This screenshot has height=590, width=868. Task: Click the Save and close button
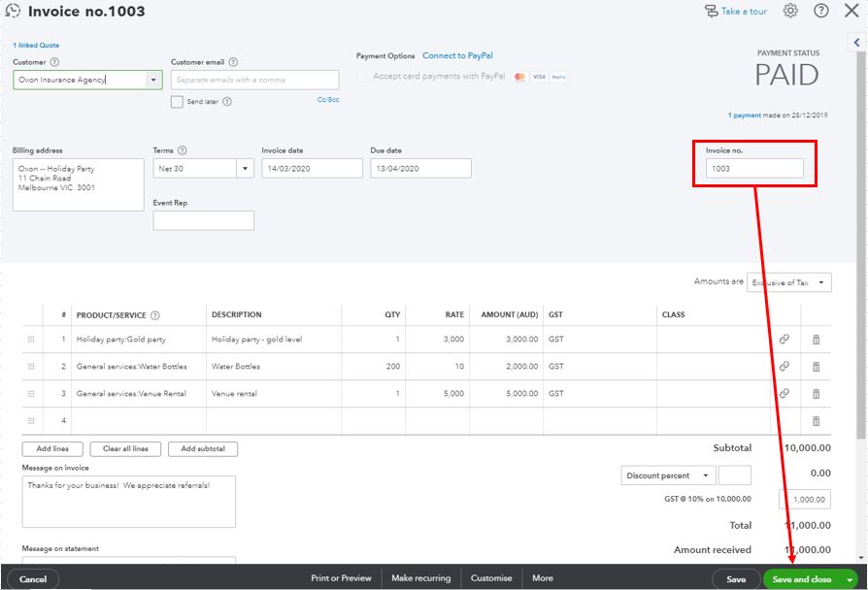pos(801,579)
